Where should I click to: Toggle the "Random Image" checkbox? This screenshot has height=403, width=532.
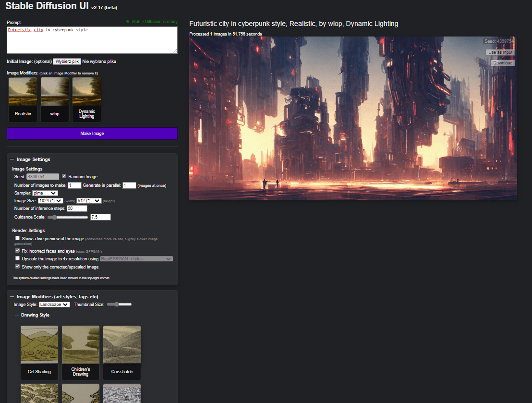click(x=63, y=176)
